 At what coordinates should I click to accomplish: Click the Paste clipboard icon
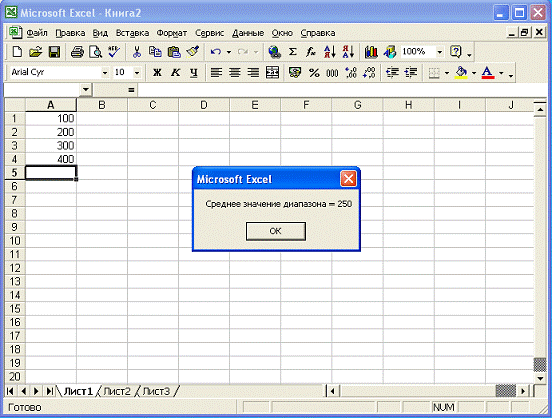[174, 52]
